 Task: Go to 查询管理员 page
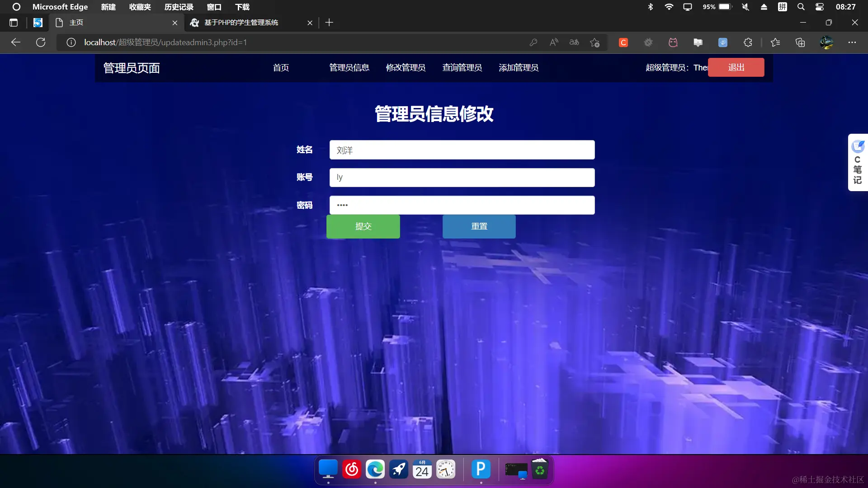pyautogui.click(x=462, y=68)
